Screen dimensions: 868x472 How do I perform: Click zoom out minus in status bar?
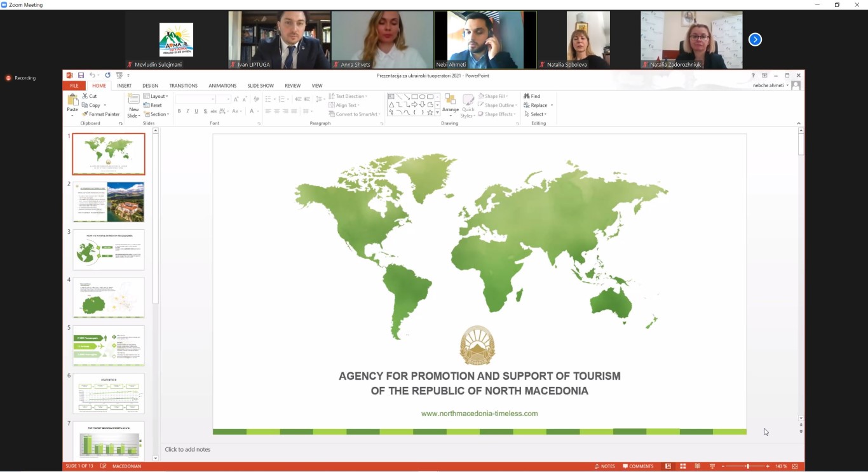click(x=723, y=466)
